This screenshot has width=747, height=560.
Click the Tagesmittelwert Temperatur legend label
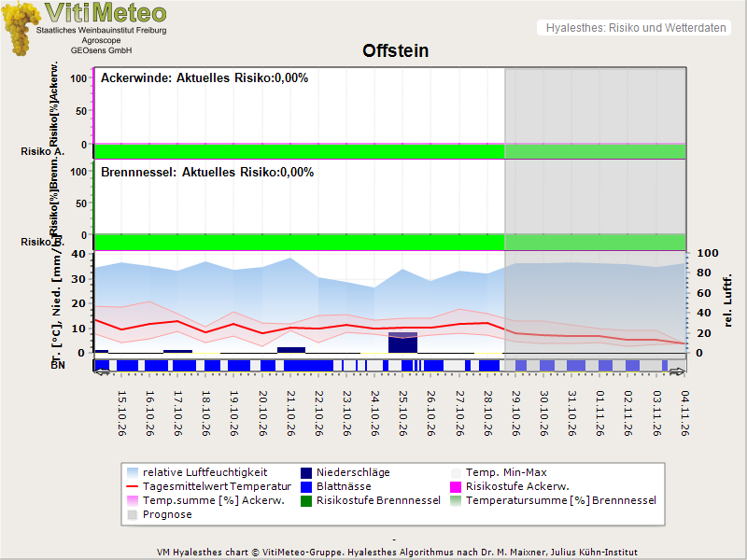click(x=217, y=486)
